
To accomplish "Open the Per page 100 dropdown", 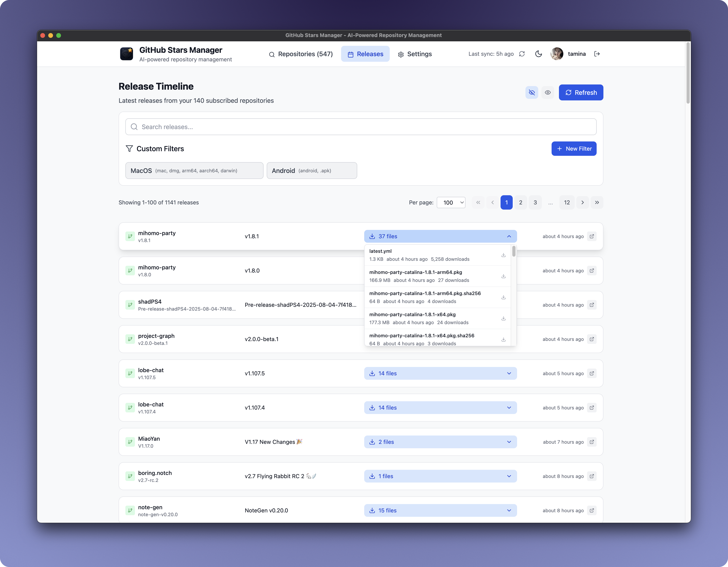I will click(451, 203).
